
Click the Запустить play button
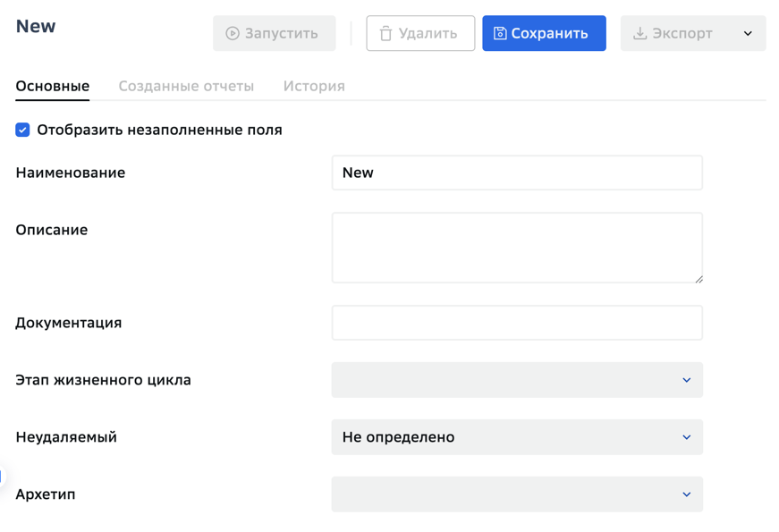tap(275, 33)
